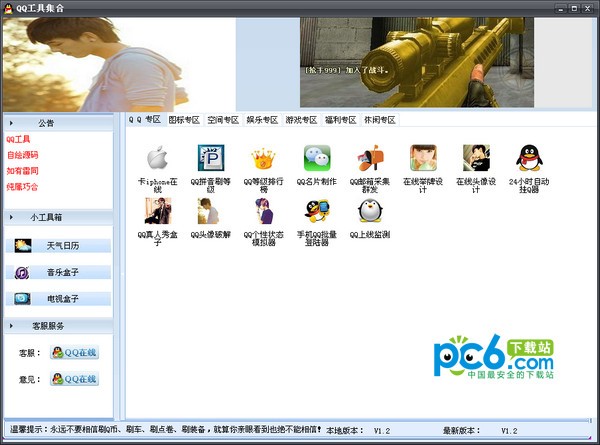The height and width of the screenshot is (445, 600).
Task: Switch to the 娱乐专区 tab
Action: coord(262,120)
